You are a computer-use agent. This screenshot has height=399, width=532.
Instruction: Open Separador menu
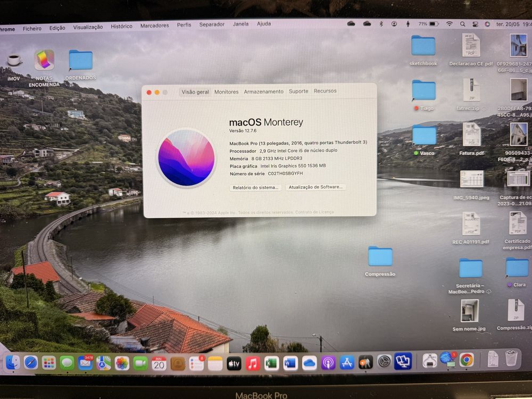coord(212,24)
